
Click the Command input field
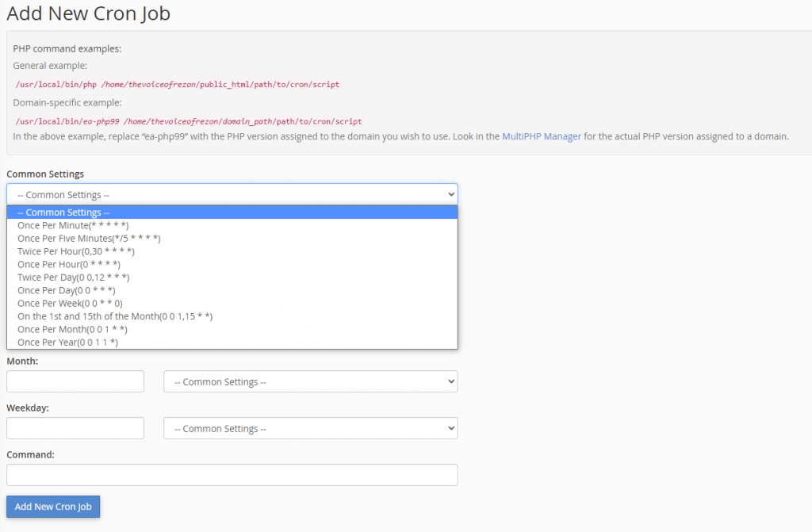[232, 475]
